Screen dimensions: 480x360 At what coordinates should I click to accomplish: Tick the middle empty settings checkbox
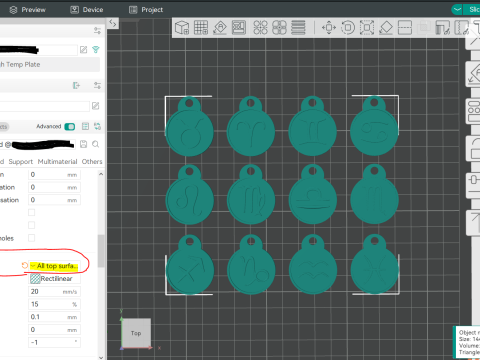pos(31,225)
